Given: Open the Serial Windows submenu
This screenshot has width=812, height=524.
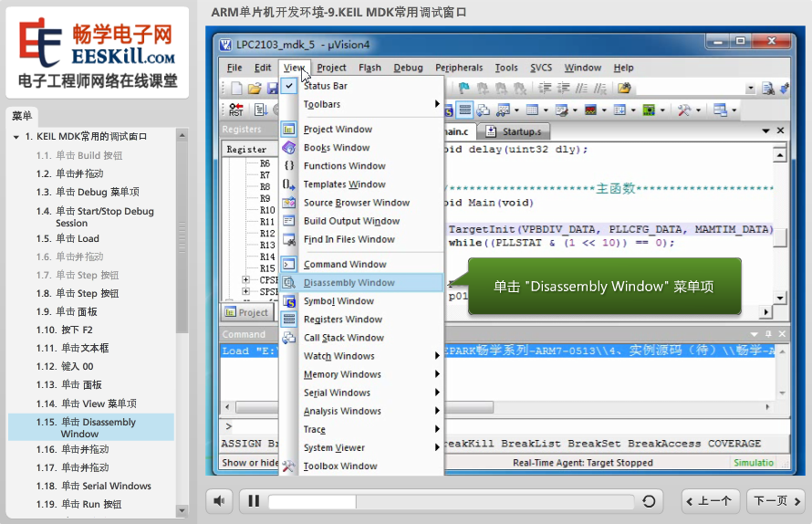Looking at the screenshot, I should tap(437, 393).
